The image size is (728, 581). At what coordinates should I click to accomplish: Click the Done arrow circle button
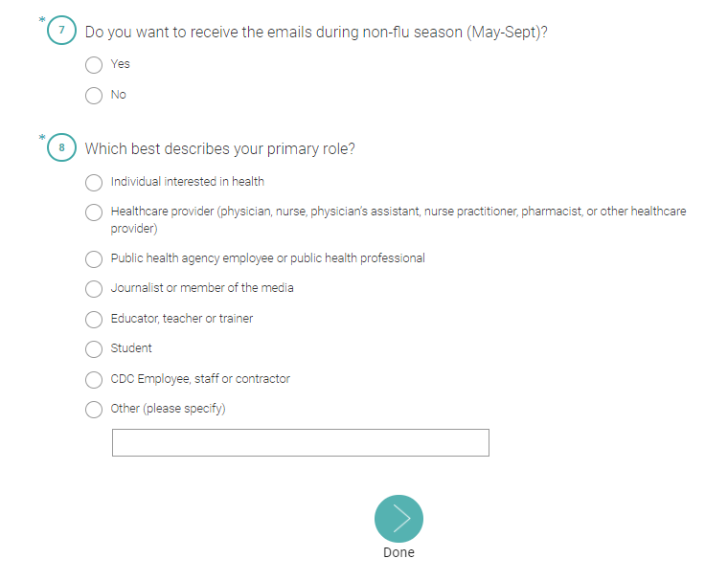(398, 519)
